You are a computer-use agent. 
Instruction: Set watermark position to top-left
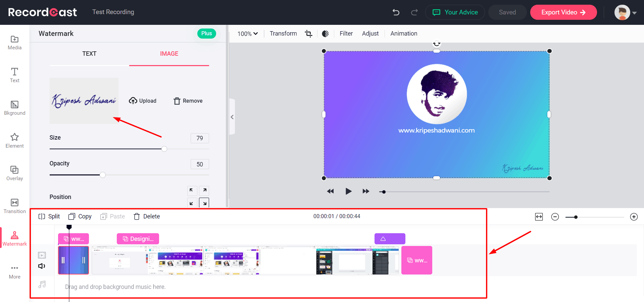click(191, 191)
